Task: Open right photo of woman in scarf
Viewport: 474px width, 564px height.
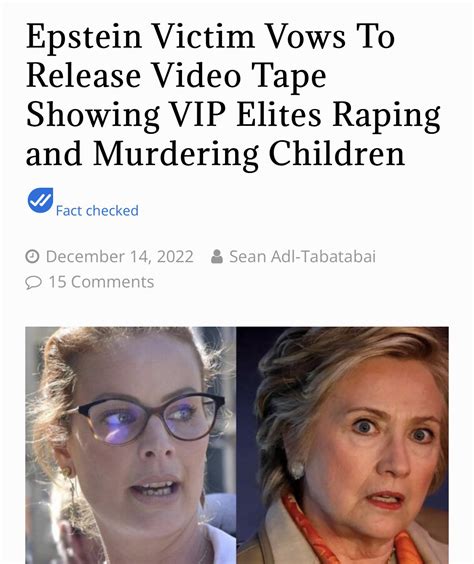Action: [342, 445]
